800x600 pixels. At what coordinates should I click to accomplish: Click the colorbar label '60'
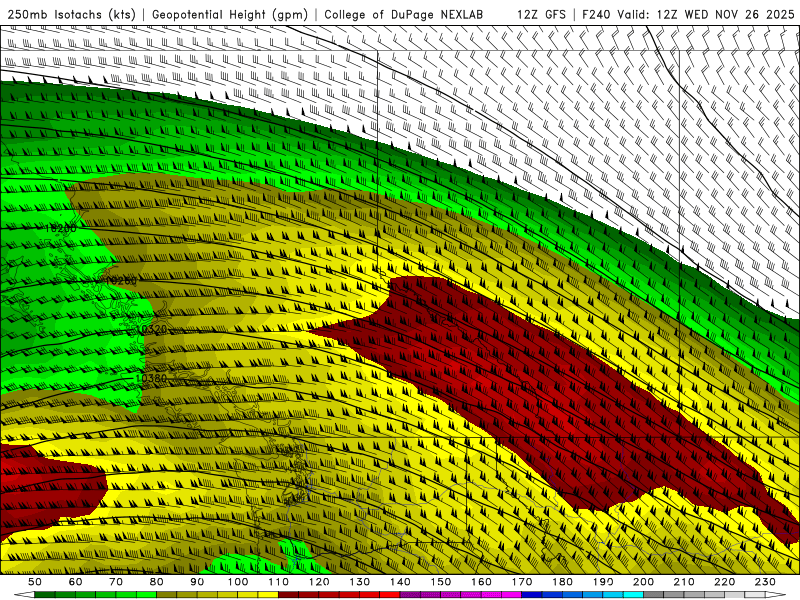(75, 582)
